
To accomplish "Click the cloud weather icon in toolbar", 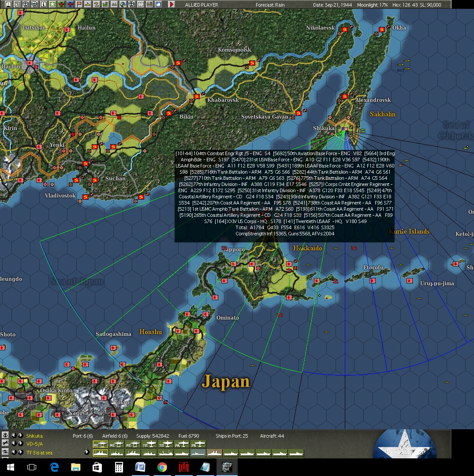I will (x=158, y=4).
